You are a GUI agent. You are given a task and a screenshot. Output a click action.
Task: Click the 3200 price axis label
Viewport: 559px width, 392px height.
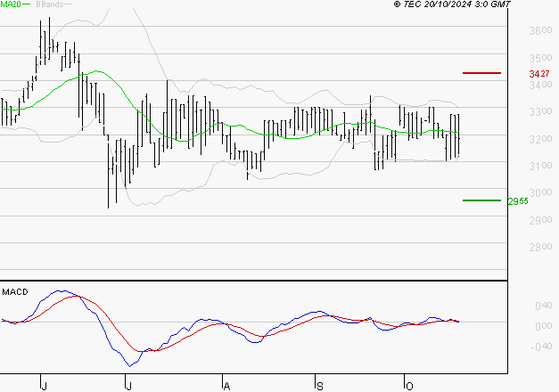click(x=540, y=139)
